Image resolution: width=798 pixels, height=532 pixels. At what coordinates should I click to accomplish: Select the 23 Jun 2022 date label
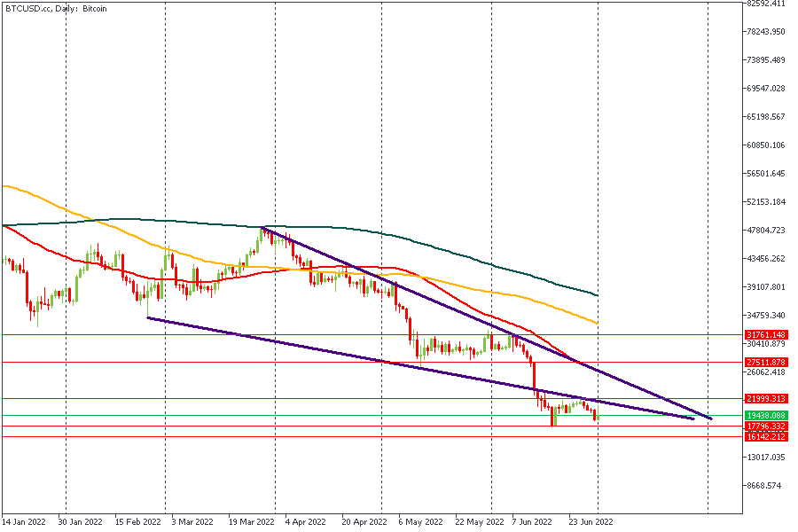pos(590,522)
